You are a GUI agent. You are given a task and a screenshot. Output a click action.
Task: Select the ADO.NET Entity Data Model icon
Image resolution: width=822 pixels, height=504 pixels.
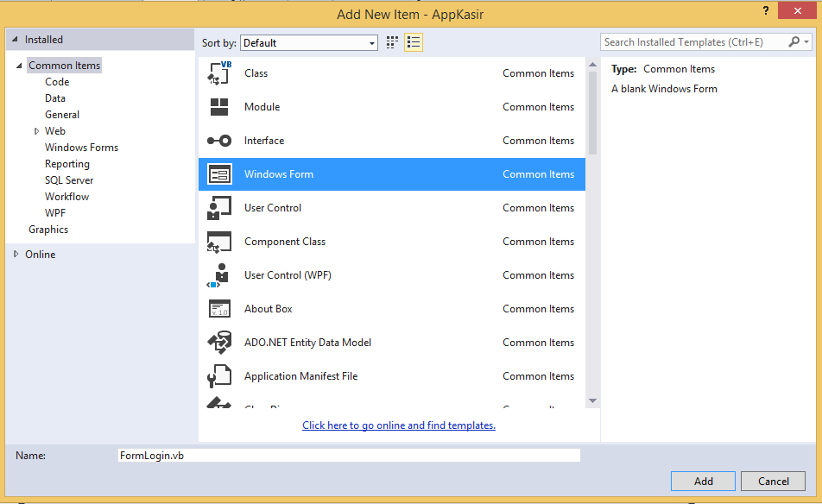[219, 343]
